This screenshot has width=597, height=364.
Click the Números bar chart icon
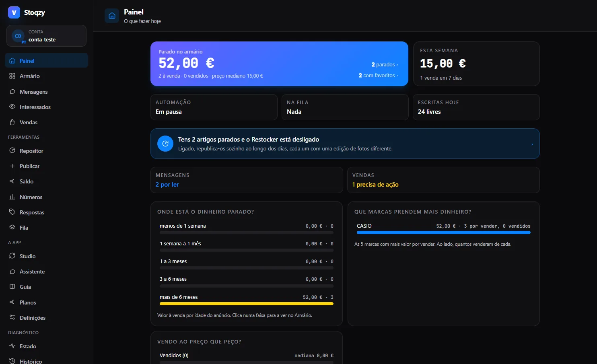pyautogui.click(x=12, y=197)
